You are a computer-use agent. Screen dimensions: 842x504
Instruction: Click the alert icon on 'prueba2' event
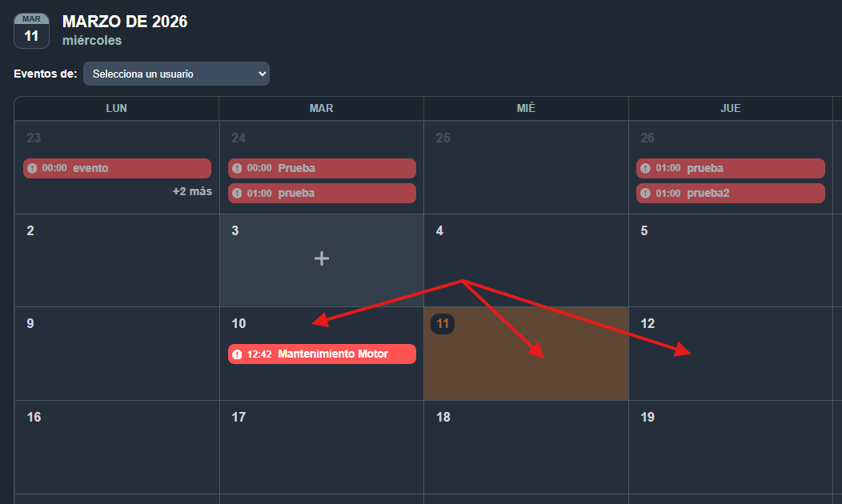[645, 193]
